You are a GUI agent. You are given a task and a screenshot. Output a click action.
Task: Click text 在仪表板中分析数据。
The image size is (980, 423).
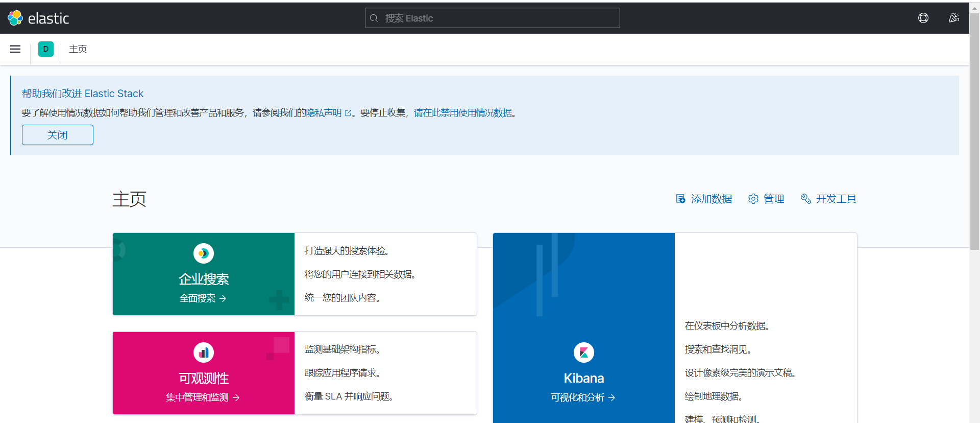728,326
